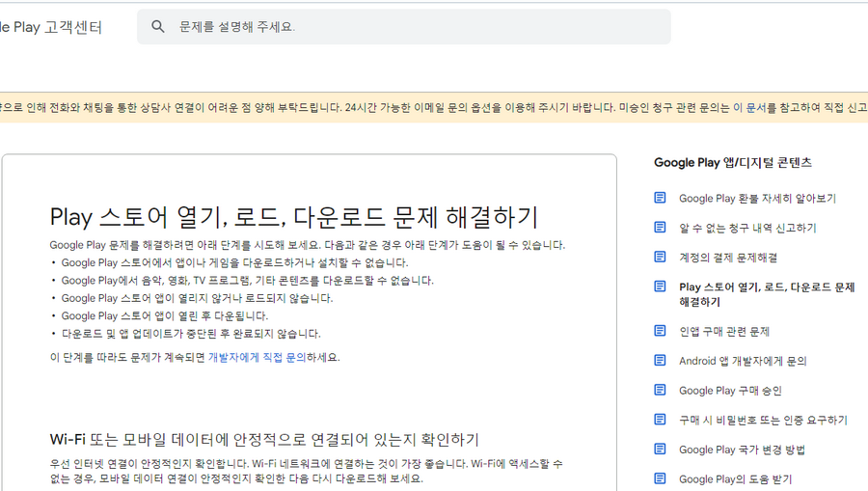Click the 'Wi-Fi 또는 모바일 데이터에 안정적으로' subheading
Image resolution: width=868 pixels, height=491 pixels.
coord(264,440)
